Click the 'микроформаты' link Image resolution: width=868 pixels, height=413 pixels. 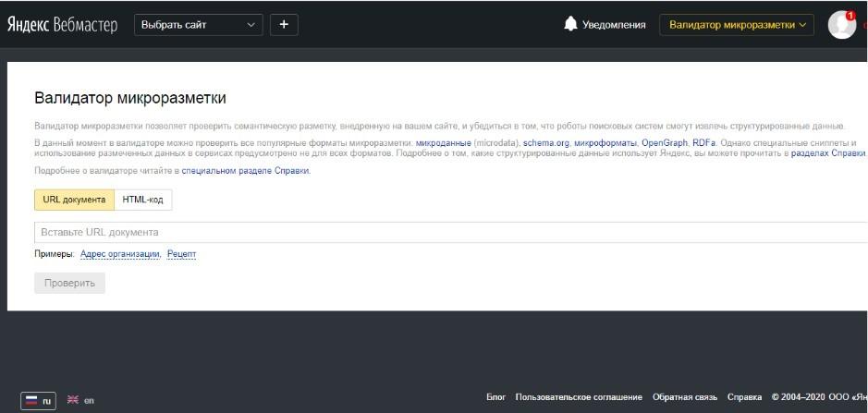pos(605,143)
